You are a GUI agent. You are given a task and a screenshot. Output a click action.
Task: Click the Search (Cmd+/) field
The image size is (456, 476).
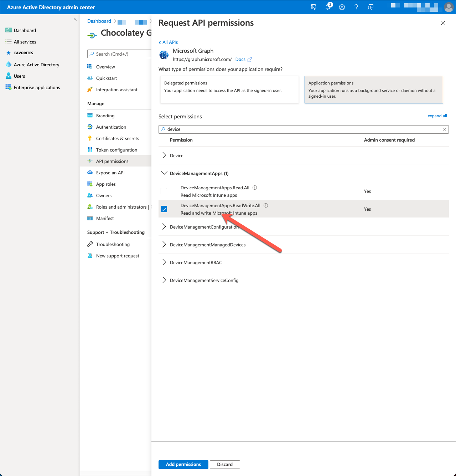pyautogui.click(x=119, y=54)
